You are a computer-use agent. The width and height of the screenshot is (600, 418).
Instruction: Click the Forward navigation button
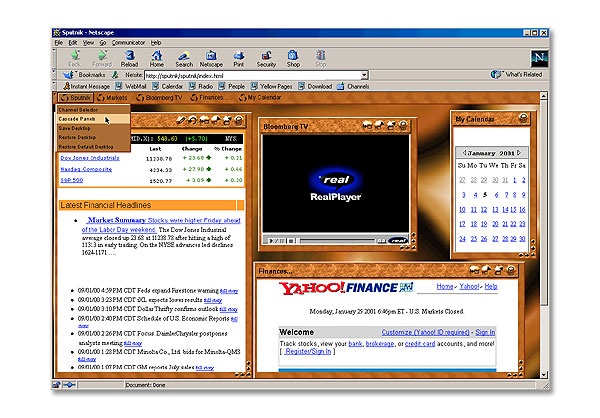click(x=102, y=59)
